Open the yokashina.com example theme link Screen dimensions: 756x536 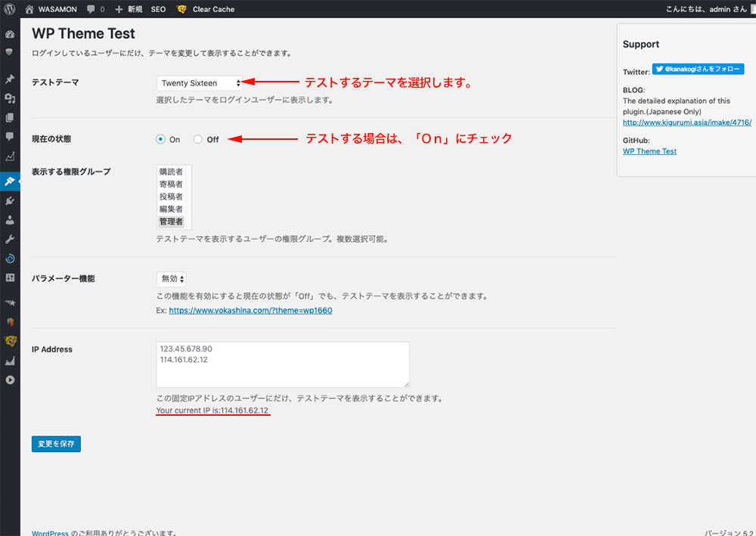(x=250, y=311)
